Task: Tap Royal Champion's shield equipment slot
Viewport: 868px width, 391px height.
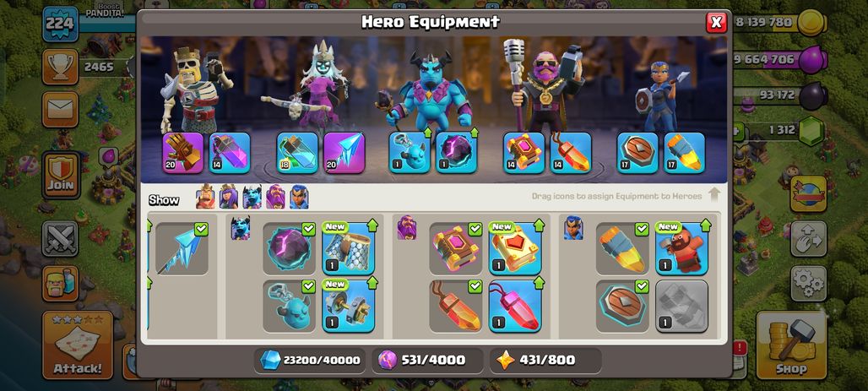Action: pos(637,153)
